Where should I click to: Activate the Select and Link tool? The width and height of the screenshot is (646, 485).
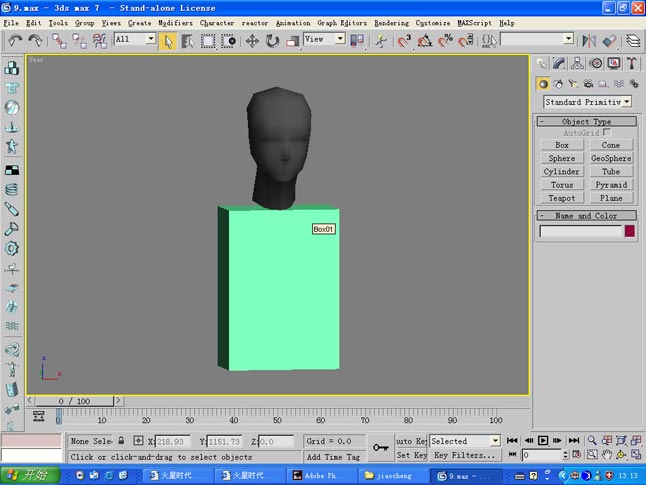pos(59,41)
